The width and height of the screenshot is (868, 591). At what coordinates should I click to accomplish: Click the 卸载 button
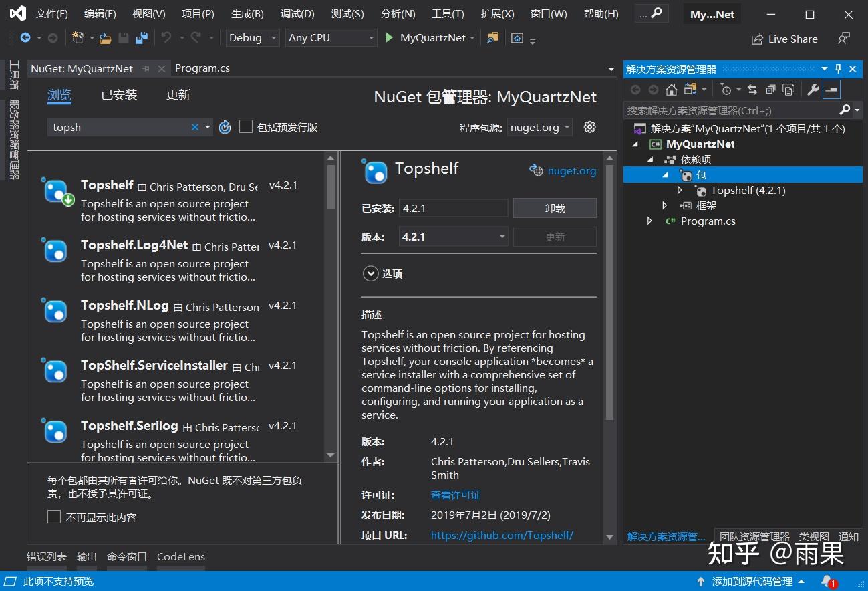(555, 208)
